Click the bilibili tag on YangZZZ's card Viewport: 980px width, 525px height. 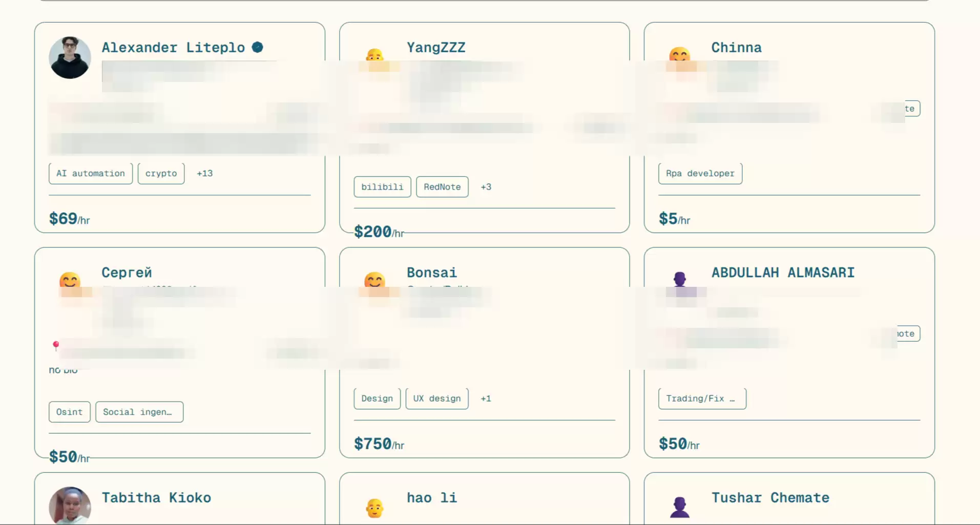tap(382, 187)
